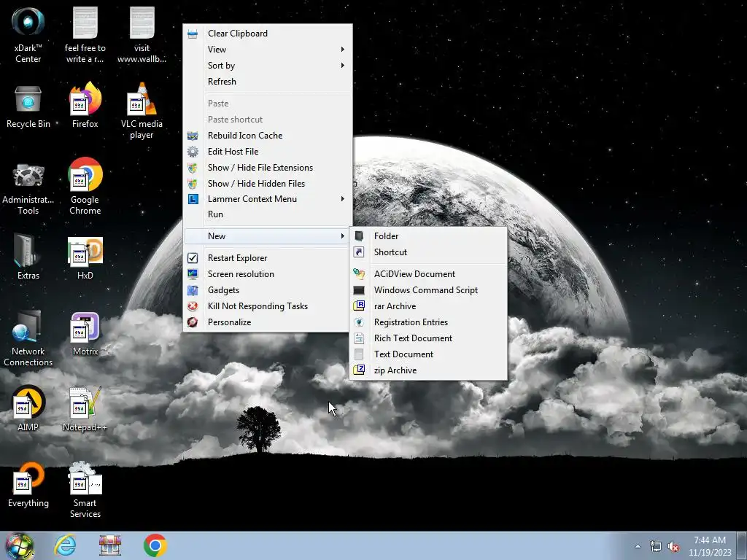Choose Clear Clipboard in context menu
The width and height of the screenshot is (747, 560).
[x=267, y=34]
